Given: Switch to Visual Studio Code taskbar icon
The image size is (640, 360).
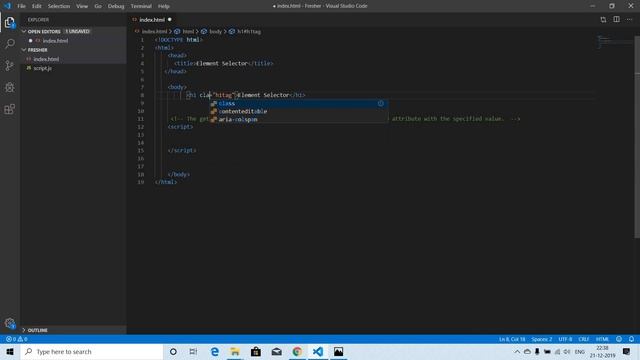Looking at the screenshot, I should point(318,351).
